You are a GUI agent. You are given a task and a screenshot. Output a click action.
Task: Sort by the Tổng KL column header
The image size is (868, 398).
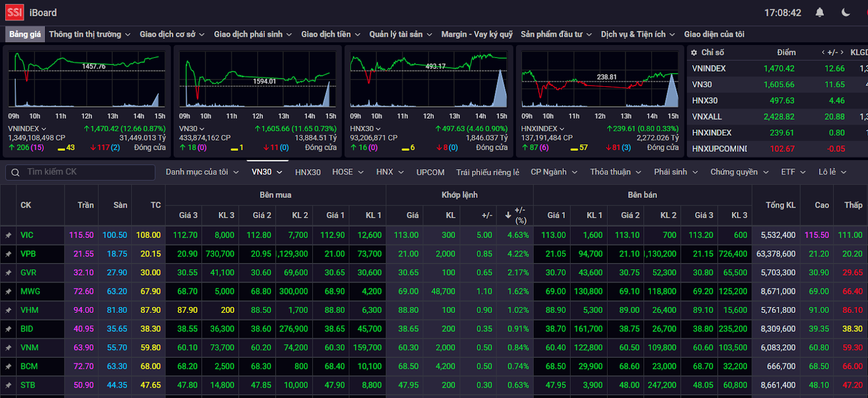(781, 205)
